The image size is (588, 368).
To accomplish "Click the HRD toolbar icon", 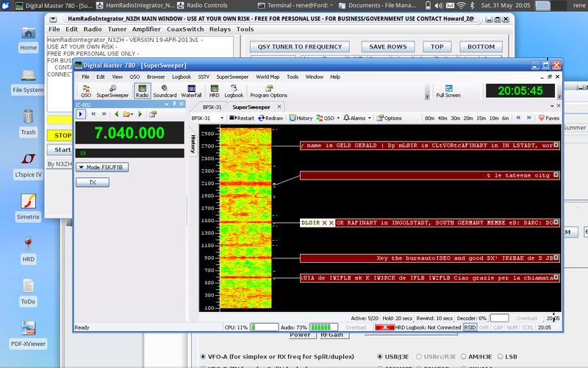I will (214, 91).
